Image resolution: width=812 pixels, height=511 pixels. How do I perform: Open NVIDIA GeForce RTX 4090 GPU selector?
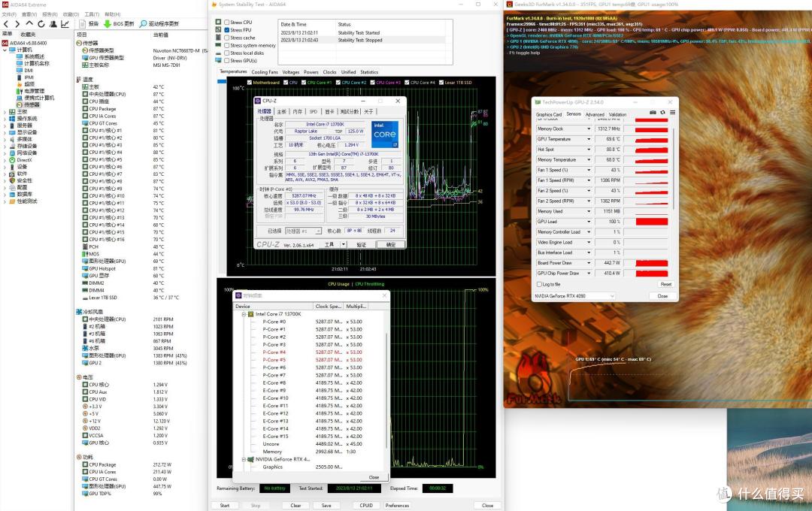(574, 296)
